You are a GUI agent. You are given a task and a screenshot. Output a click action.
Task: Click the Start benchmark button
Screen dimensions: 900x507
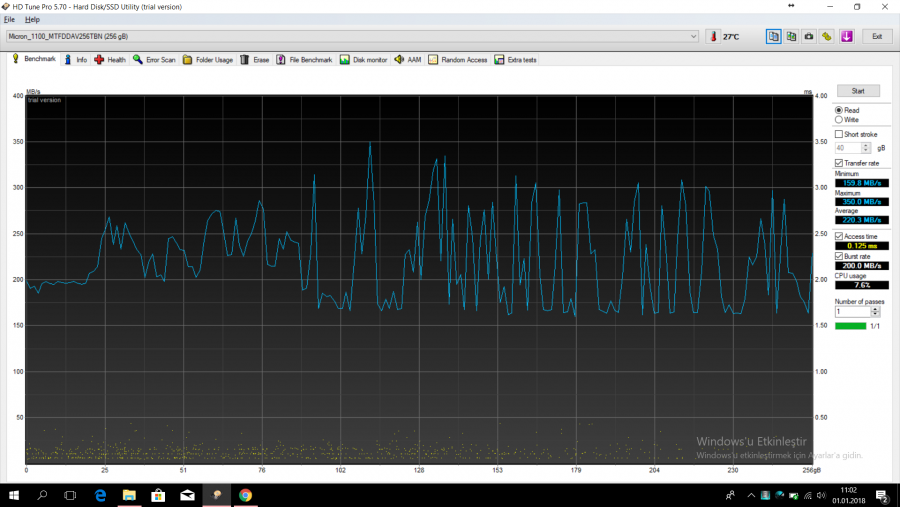point(858,91)
